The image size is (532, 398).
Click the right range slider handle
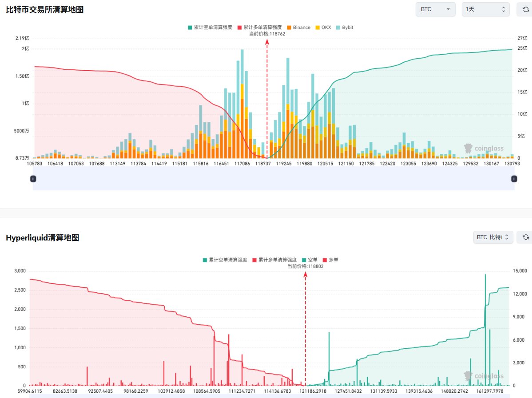coord(514,179)
